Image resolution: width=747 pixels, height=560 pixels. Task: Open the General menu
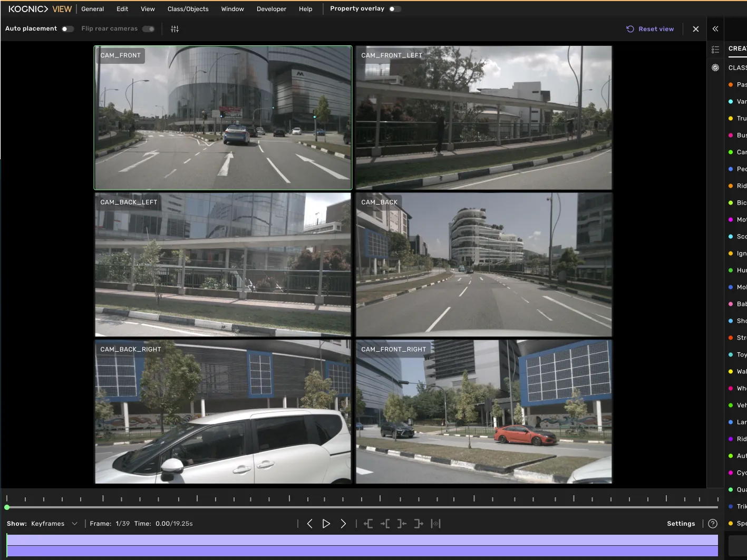(x=93, y=9)
